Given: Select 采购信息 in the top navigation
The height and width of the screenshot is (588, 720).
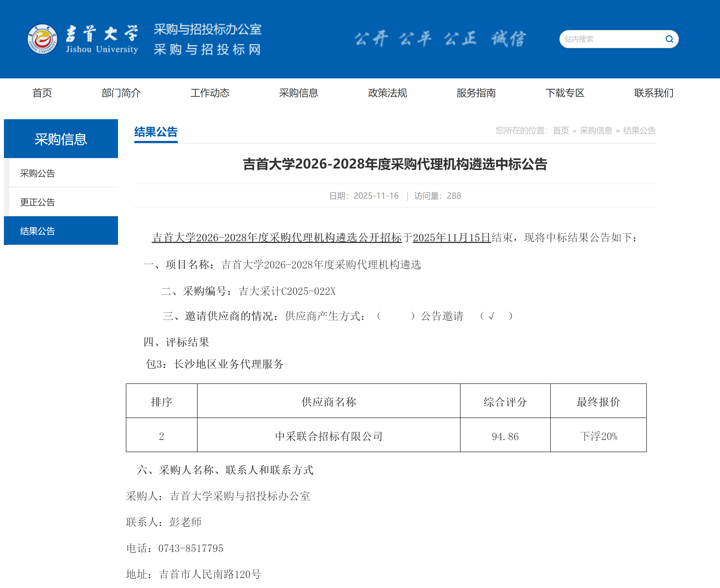Looking at the screenshot, I should click(x=299, y=93).
